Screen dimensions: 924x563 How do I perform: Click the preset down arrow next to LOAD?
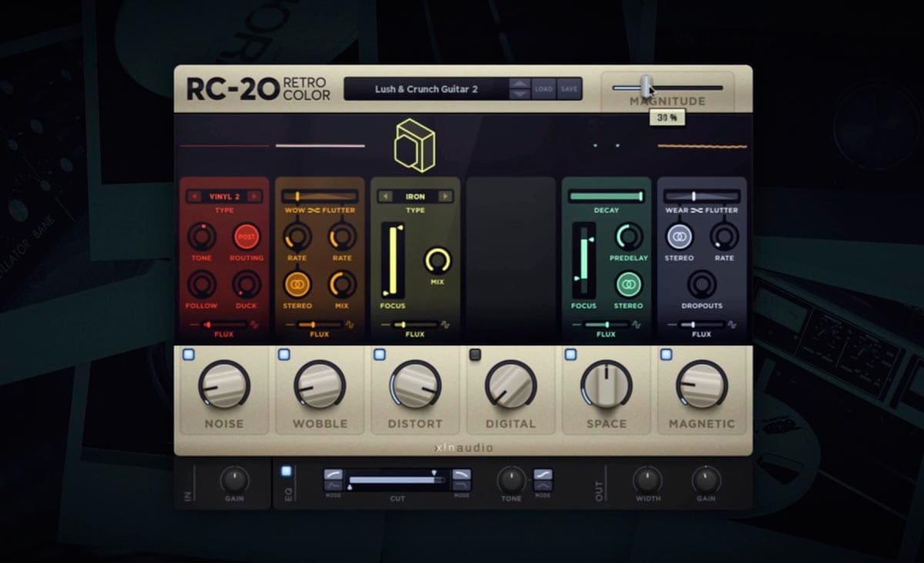click(521, 93)
